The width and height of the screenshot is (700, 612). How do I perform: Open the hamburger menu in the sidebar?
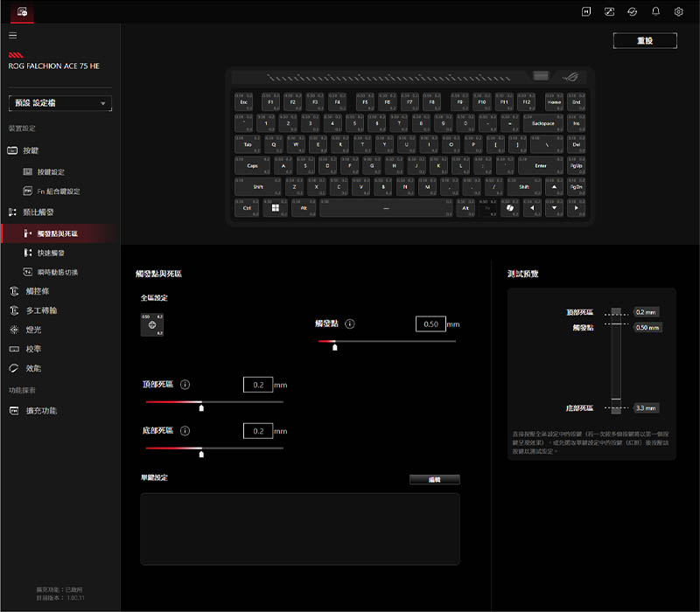(12, 35)
